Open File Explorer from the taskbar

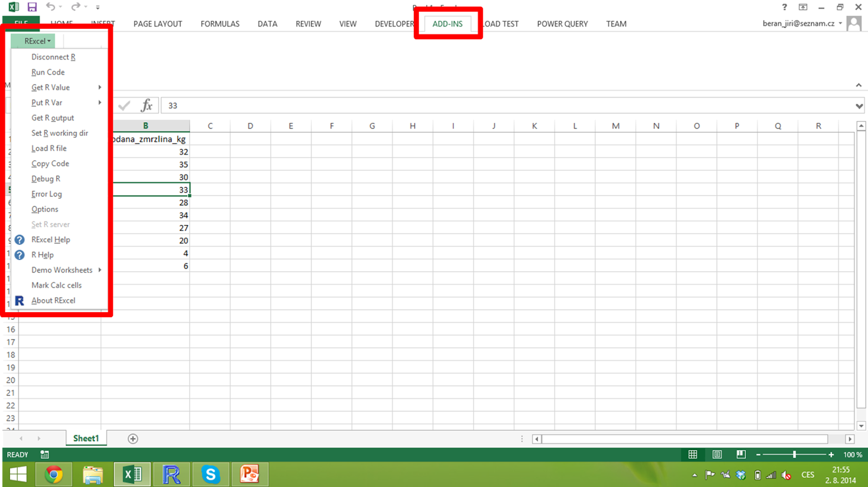point(93,475)
